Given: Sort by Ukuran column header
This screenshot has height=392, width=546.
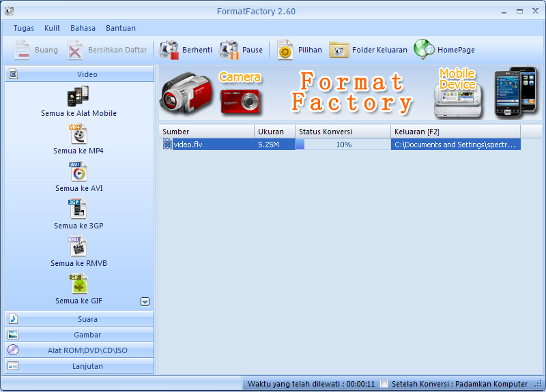Looking at the screenshot, I should (275, 132).
